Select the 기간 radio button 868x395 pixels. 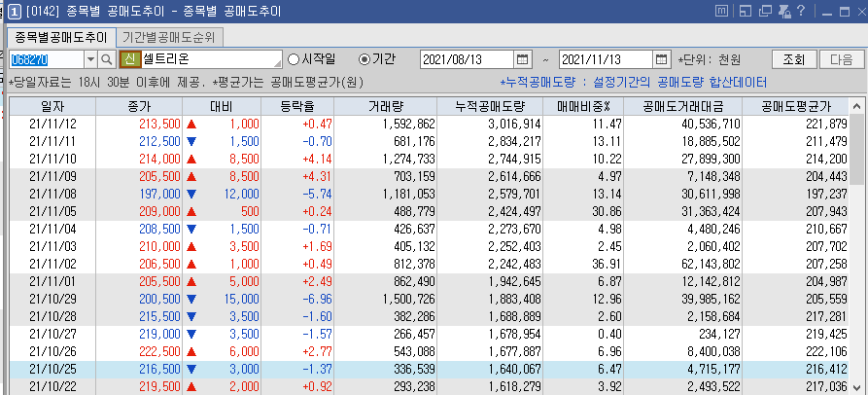coord(365,59)
